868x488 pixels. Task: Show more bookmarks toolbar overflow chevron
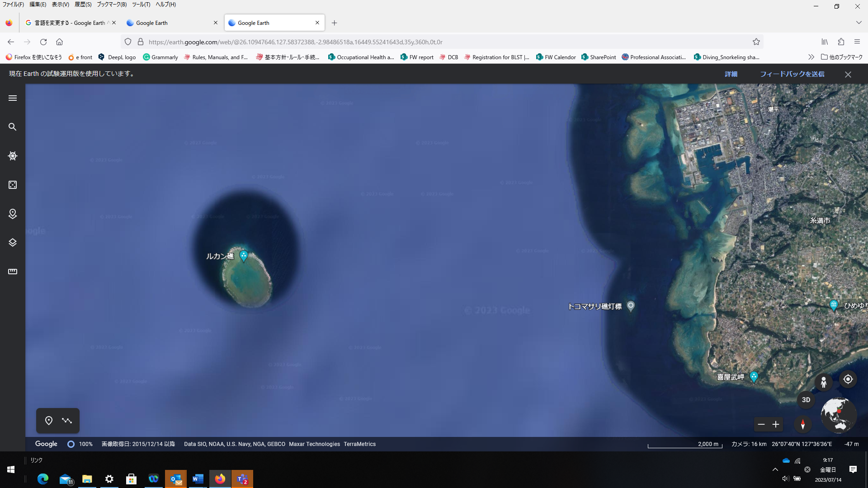811,57
